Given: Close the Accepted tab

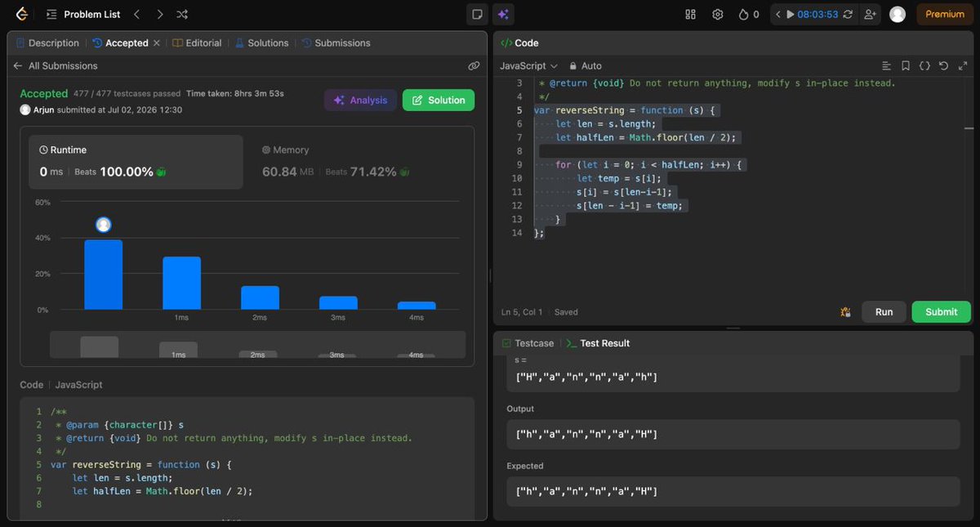Looking at the screenshot, I should pyautogui.click(x=157, y=42).
